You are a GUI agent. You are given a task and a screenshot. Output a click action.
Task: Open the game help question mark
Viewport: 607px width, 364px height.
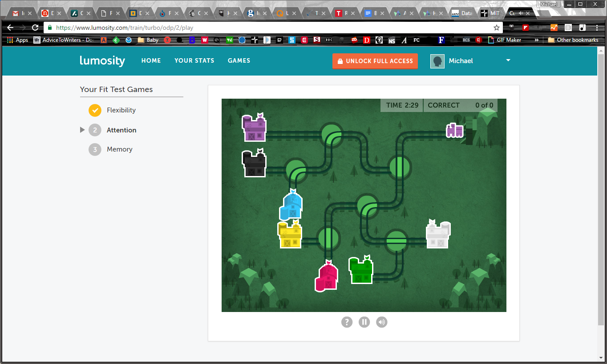click(x=347, y=322)
